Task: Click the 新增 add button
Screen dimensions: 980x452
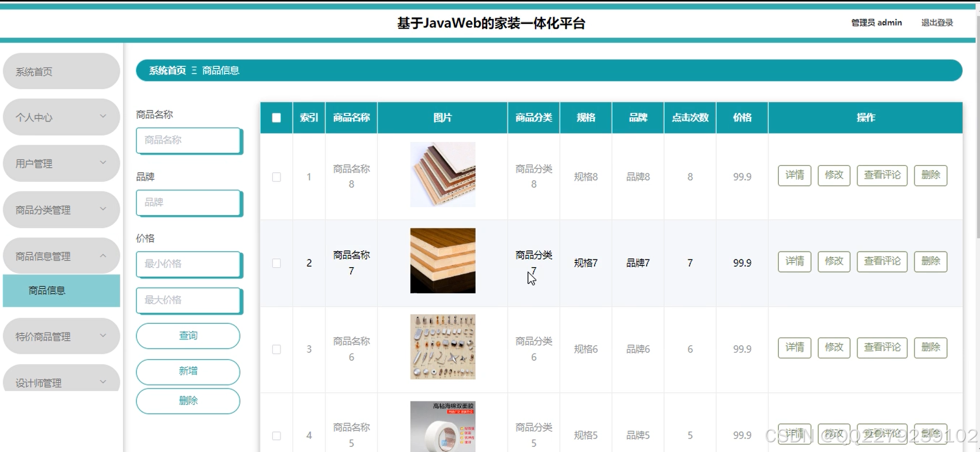Action: 188,371
